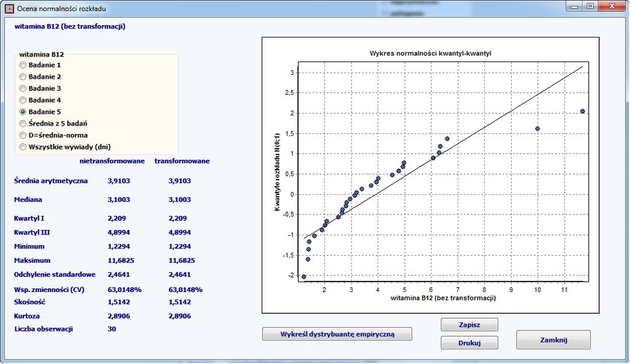Click the nietransformowane column header
The width and height of the screenshot is (630, 364).
click(x=112, y=161)
